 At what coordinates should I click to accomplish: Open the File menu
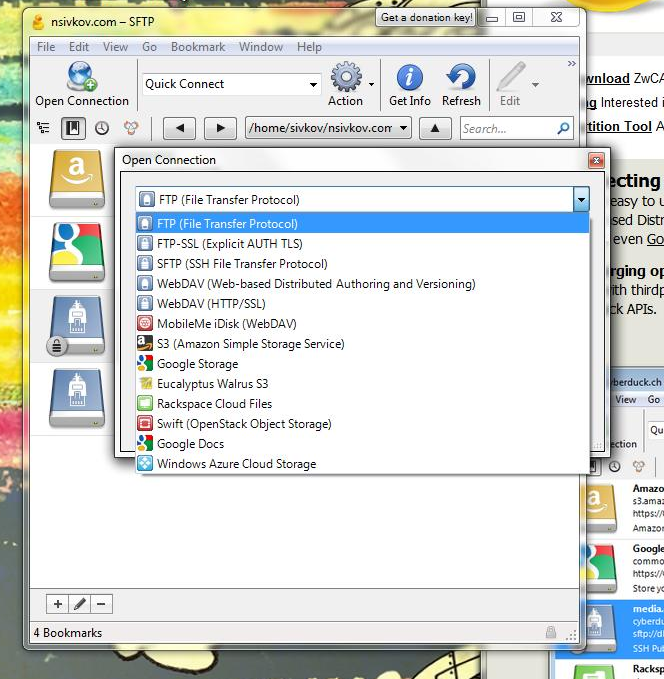click(x=46, y=47)
